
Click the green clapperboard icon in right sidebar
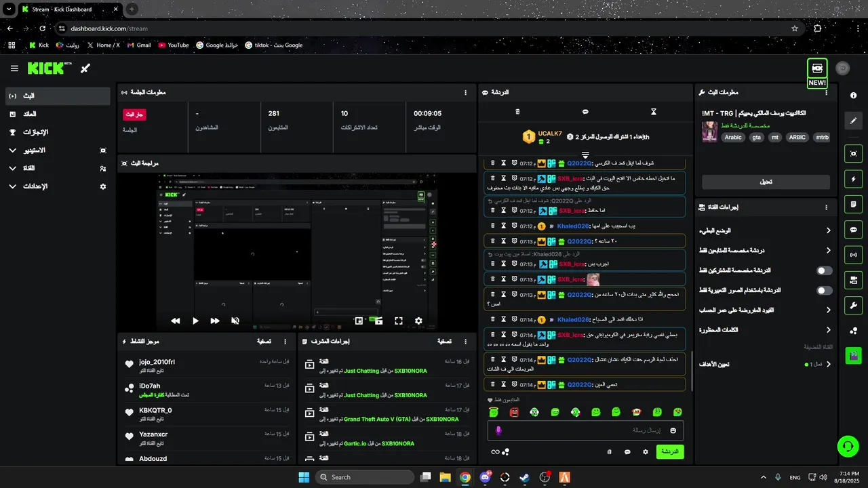853,354
